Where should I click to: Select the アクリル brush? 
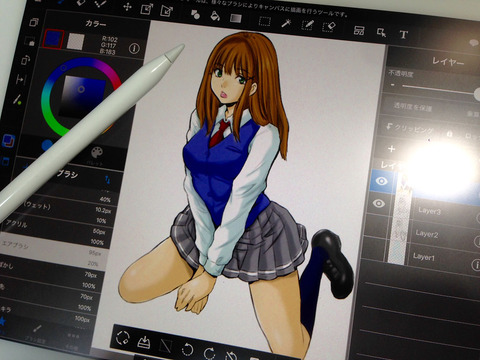click(x=57, y=231)
